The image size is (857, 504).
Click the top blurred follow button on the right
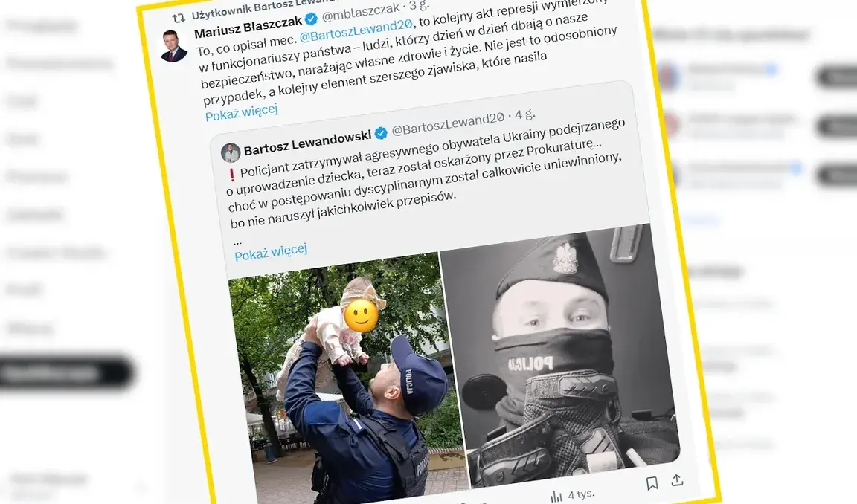pos(838,77)
